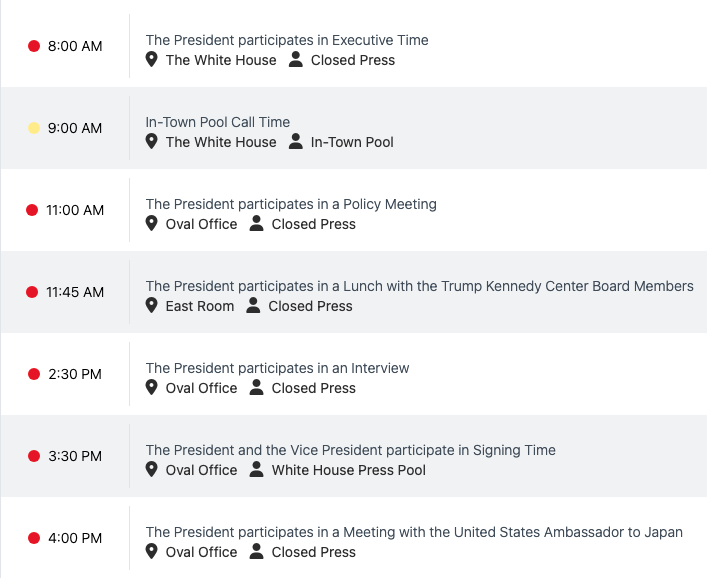Click the 11:45 AM time label

(x=75, y=292)
